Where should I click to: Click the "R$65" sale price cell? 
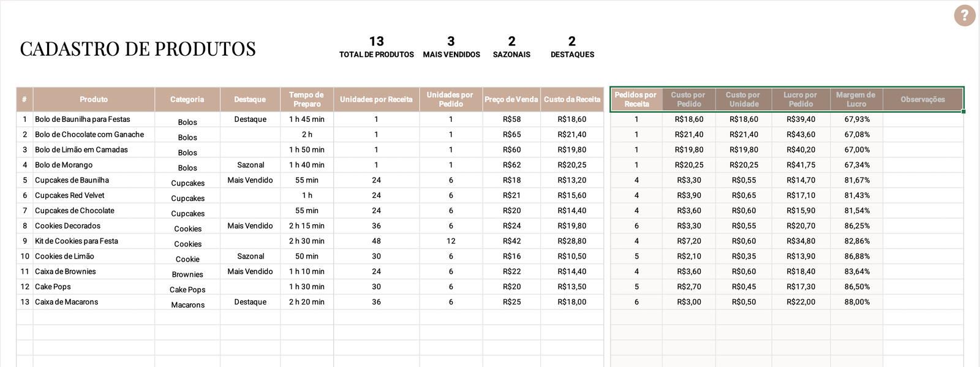coord(511,135)
